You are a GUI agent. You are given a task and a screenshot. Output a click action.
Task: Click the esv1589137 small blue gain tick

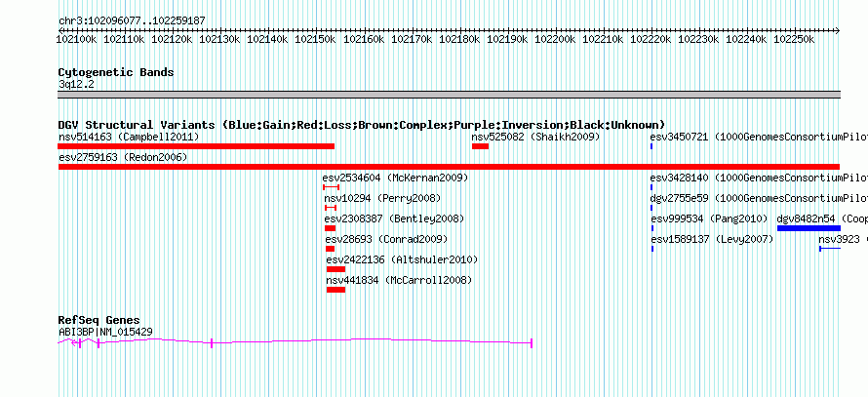[652, 249]
